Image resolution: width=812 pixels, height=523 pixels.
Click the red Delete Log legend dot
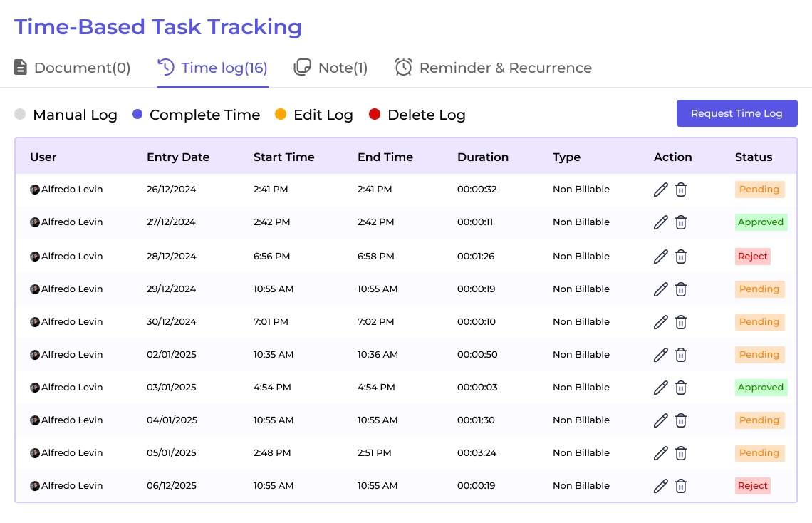point(375,115)
